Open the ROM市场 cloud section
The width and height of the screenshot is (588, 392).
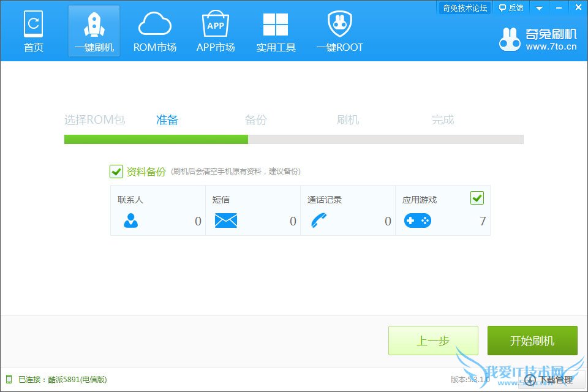coord(155,31)
